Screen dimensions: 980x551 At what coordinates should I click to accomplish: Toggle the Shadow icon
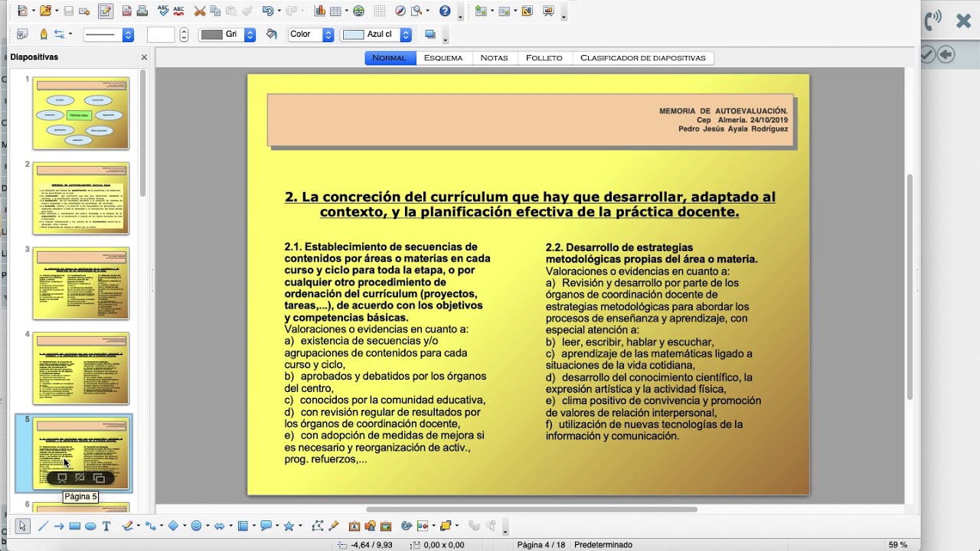click(430, 34)
